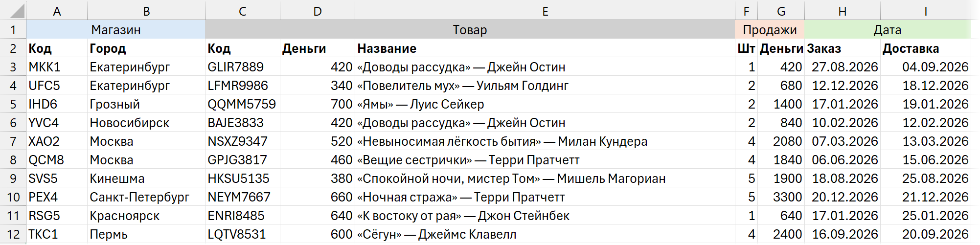Click row 12 header
Image resolution: width=980 pixels, height=245 pixels.
[x=13, y=234]
